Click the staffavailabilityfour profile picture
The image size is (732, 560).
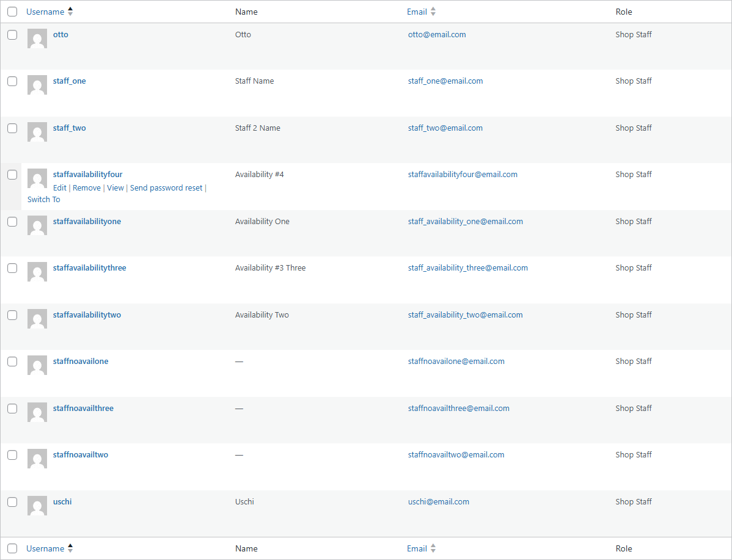(x=37, y=178)
